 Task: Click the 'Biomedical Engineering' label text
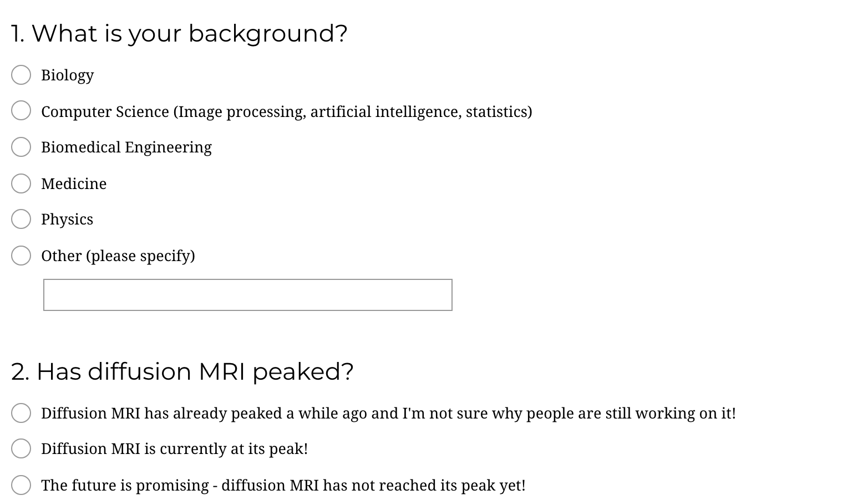[126, 147]
